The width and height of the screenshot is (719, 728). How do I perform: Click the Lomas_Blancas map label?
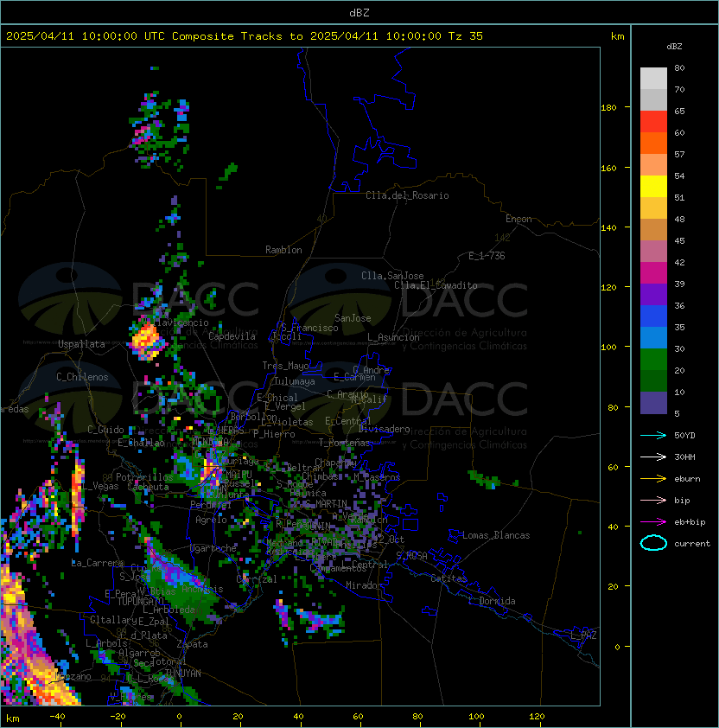pyautogui.click(x=496, y=535)
